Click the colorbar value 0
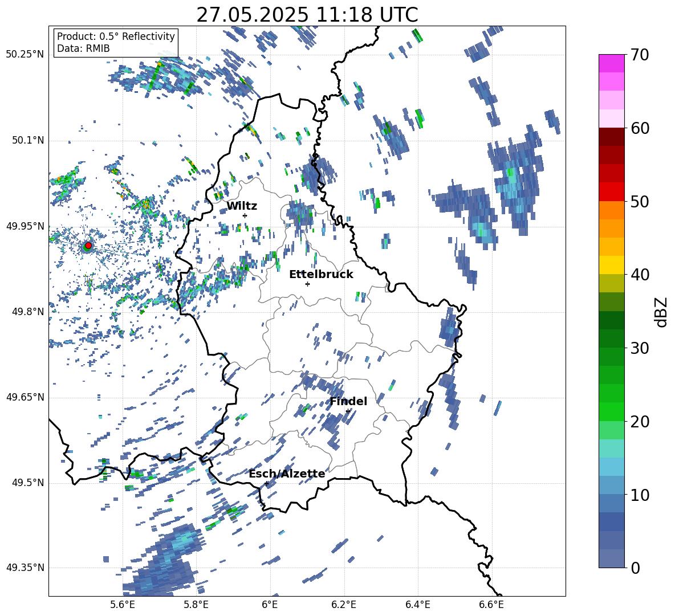Image resolution: width=675 pixels, height=616 pixels. tap(635, 568)
